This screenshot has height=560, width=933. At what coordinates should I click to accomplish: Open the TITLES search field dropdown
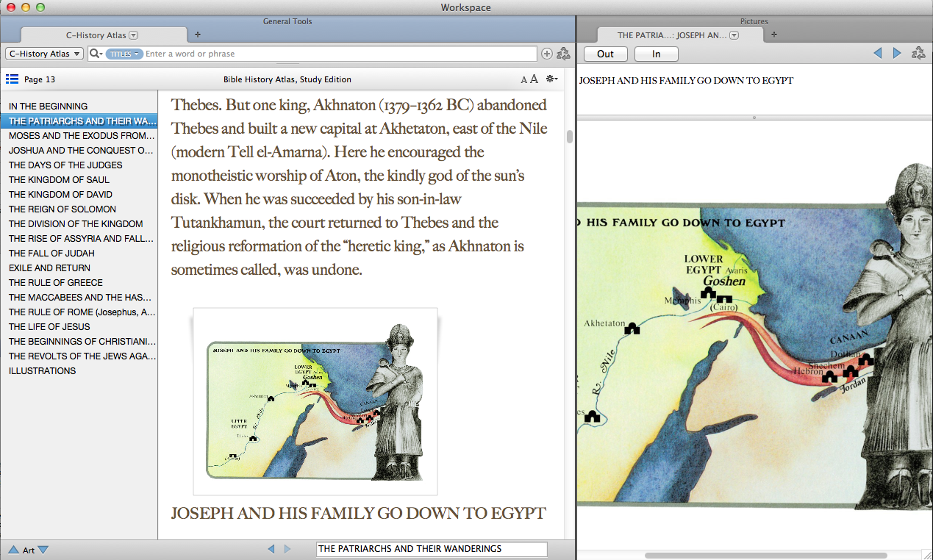(123, 54)
